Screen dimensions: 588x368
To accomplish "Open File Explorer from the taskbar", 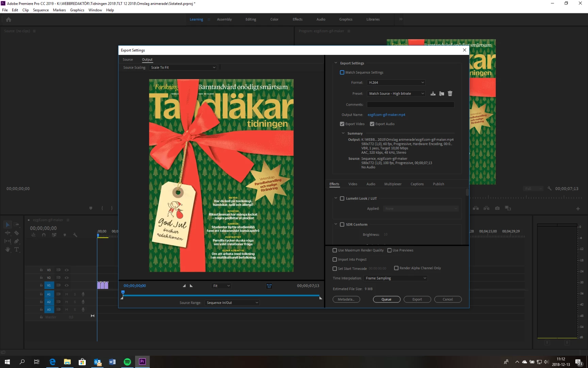I will coord(67,362).
